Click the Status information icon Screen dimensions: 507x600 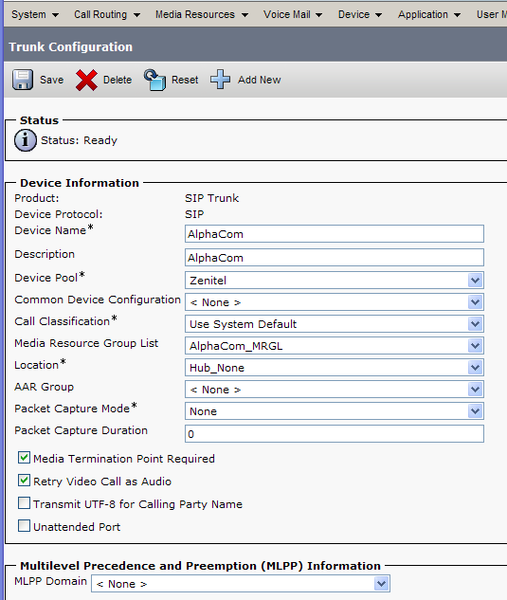(25, 140)
